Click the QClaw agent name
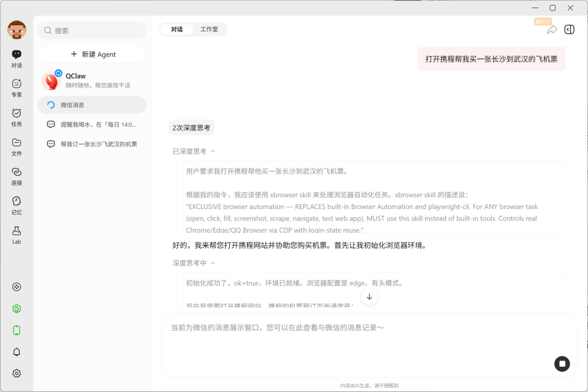This screenshot has width=588, height=392. [x=76, y=76]
